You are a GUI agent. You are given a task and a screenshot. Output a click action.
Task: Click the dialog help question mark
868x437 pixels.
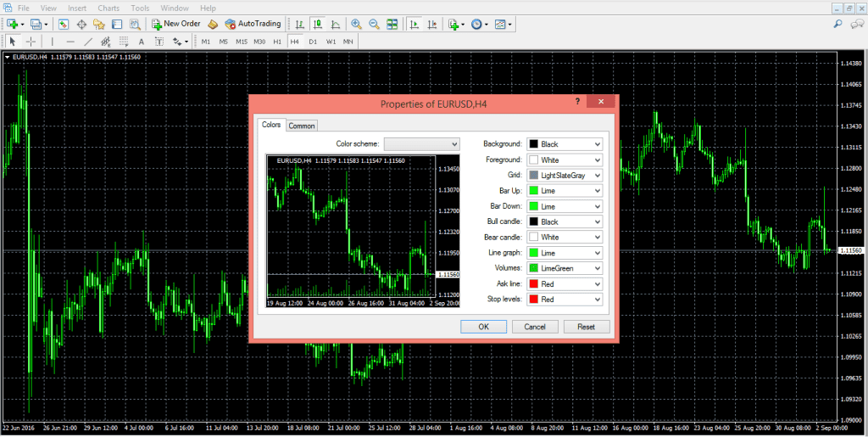(x=576, y=101)
